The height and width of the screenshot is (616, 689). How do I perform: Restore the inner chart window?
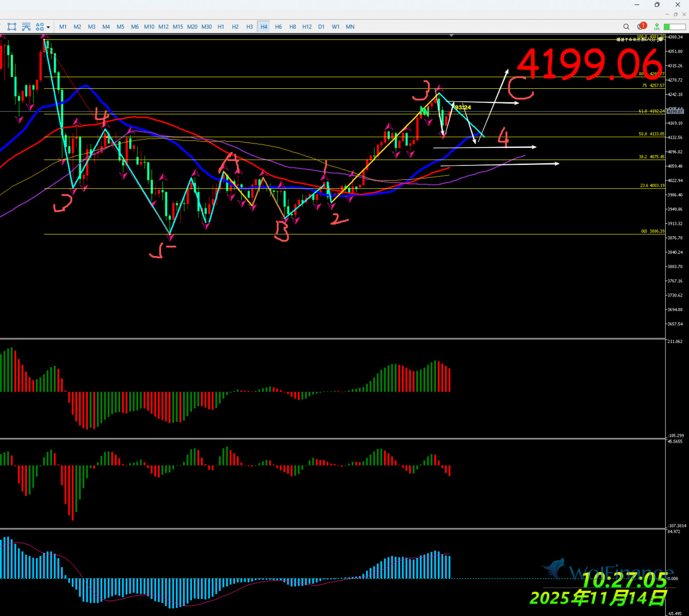coord(676,14)
